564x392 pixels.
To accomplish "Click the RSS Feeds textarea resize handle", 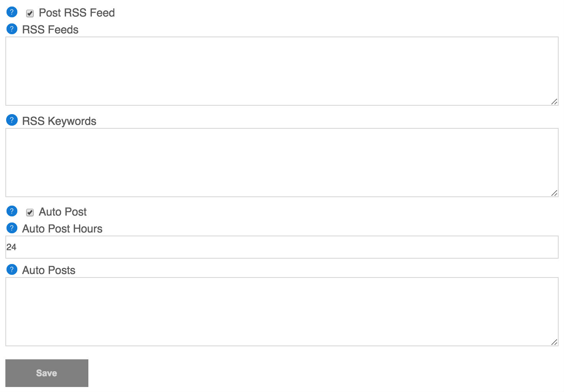I will (x=554, y=101).
